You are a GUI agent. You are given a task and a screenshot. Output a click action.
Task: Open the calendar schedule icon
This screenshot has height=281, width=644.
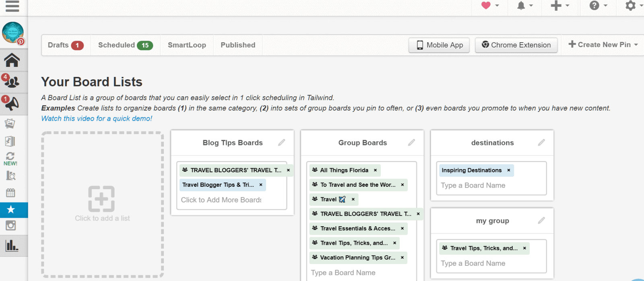click(x=11, y=193)
